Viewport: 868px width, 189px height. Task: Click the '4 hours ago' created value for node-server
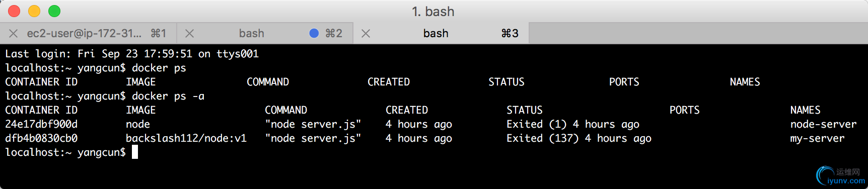point(419,124)
